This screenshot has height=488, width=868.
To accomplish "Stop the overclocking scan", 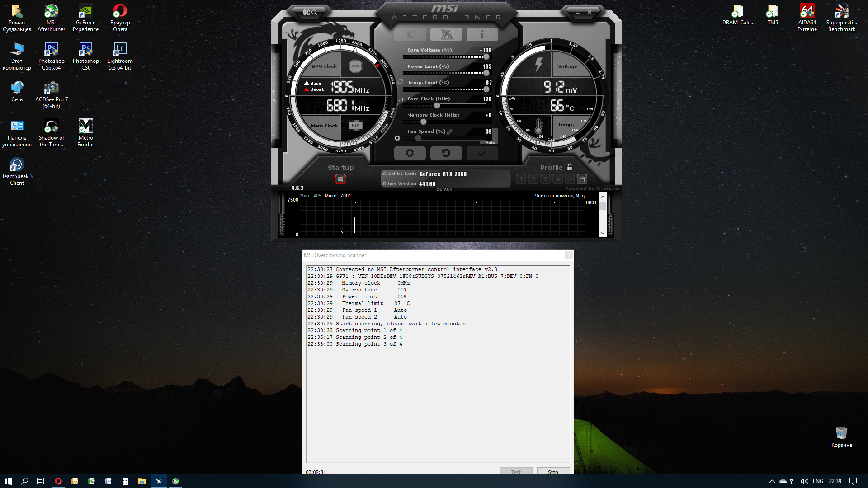I will [553, 472].
